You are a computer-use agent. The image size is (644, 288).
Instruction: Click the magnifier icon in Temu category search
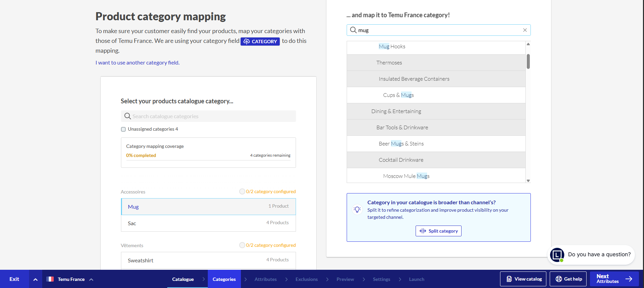coord(353,30)
